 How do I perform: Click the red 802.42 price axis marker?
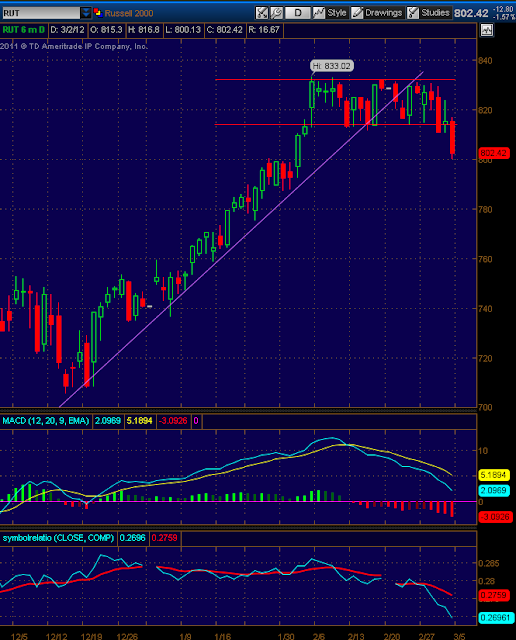494,153
